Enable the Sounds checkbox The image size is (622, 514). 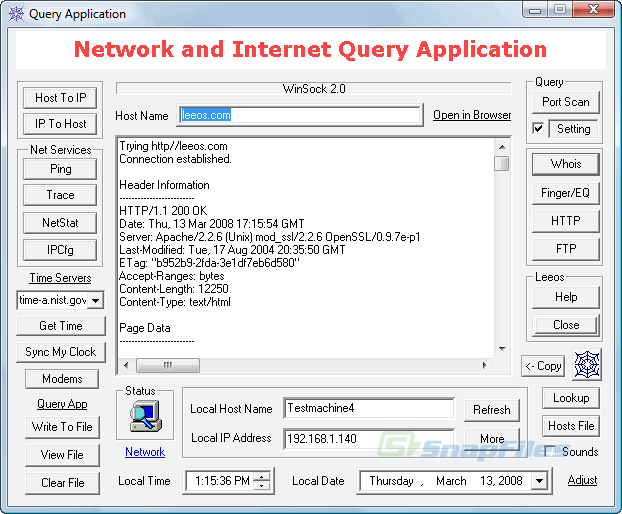pyautogui.click(x=550, y=451)
